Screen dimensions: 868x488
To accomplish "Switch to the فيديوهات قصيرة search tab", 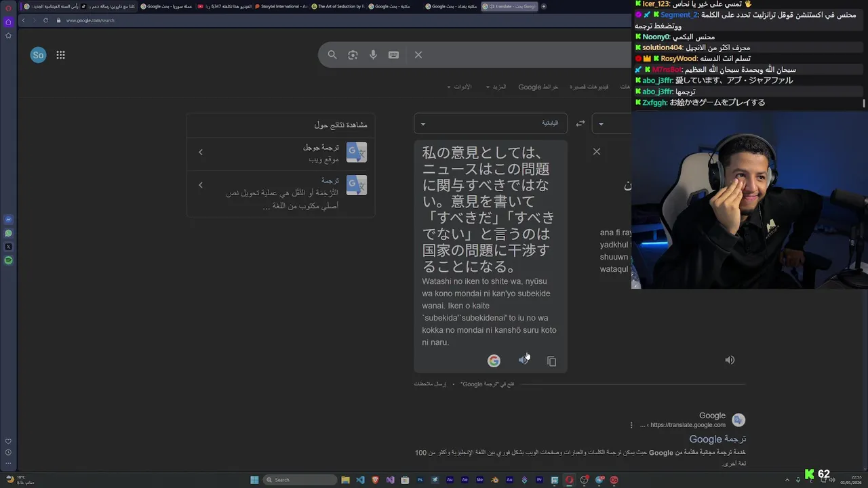I will [589, 87].
